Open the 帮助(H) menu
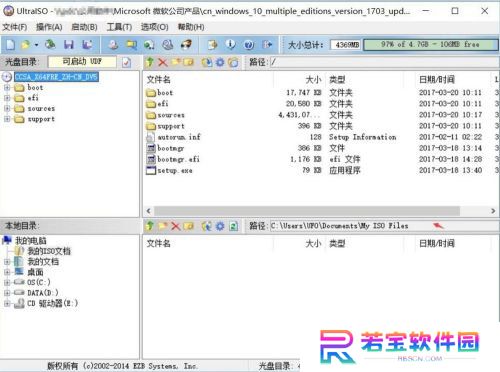The height and width of the screenshot is (372, 500). coord(191,27)
